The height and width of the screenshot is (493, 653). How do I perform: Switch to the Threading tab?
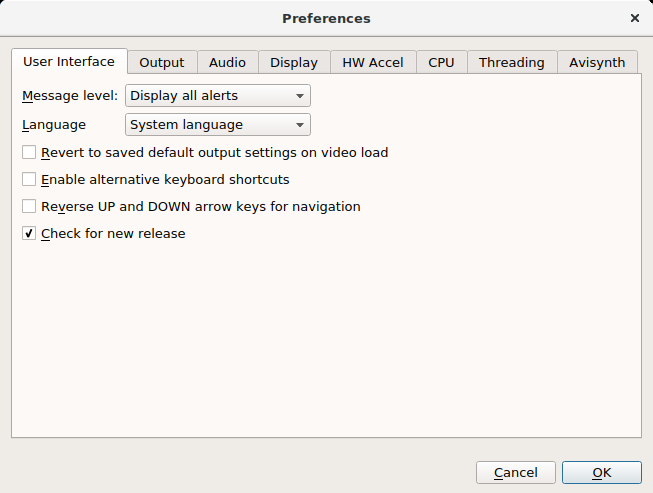(511, 62)
